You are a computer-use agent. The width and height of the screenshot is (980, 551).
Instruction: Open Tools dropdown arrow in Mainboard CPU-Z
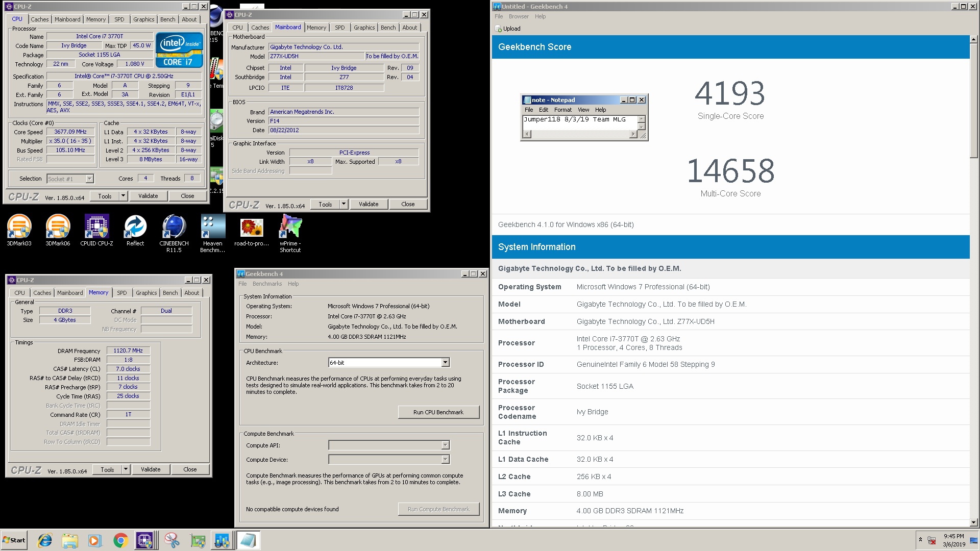coord(344,204)
